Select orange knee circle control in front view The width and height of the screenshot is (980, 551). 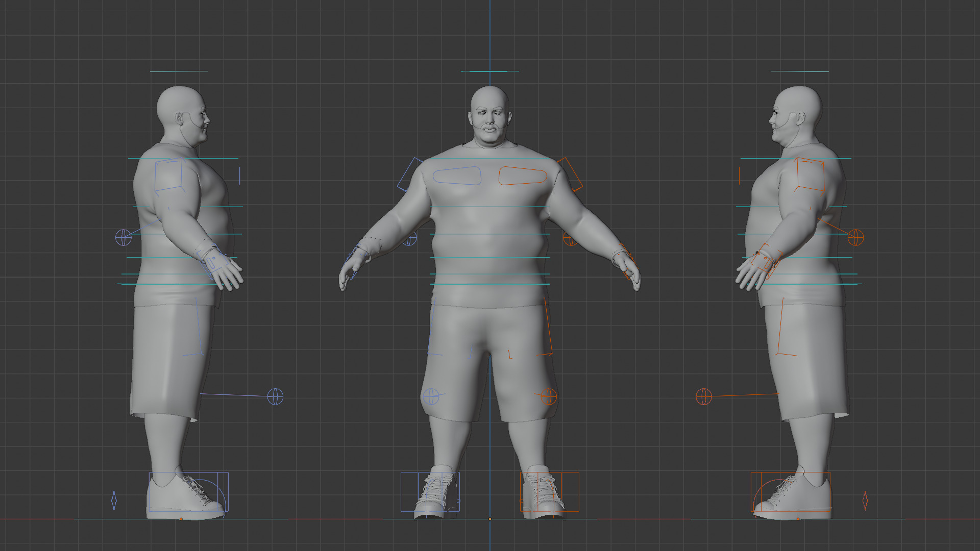(549, 396)
